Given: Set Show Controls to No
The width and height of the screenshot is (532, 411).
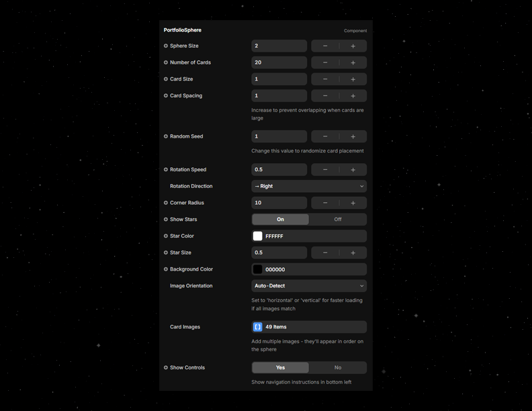Looking at the screenshot, I should coord(337,367).
